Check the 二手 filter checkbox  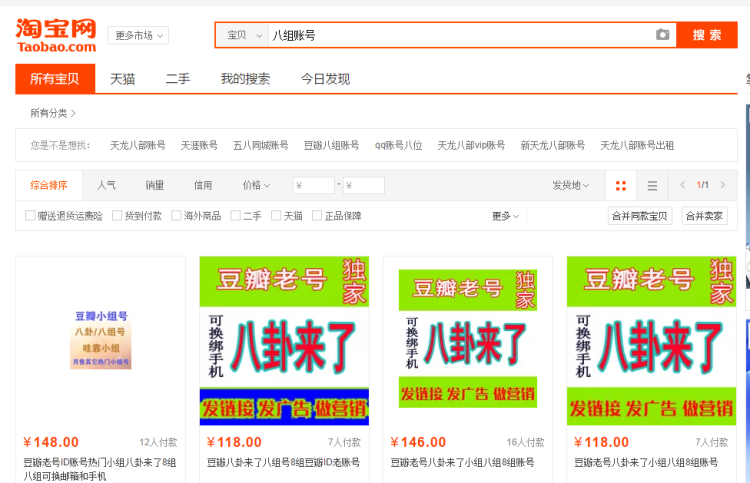pos(235,216)
